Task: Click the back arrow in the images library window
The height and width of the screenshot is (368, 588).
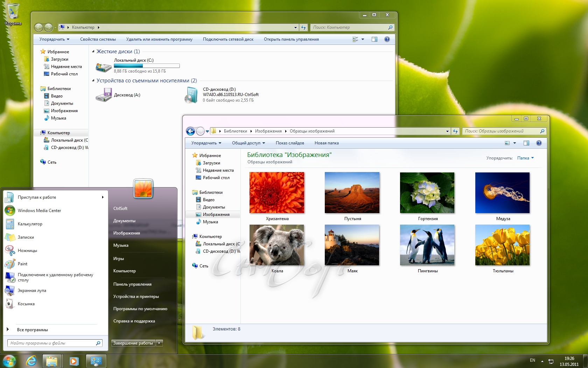Action: tap(190, 131)
